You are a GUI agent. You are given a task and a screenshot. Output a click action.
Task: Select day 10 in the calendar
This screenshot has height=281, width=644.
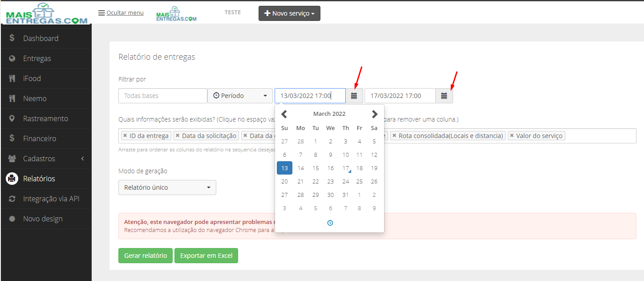pos(345,155)
